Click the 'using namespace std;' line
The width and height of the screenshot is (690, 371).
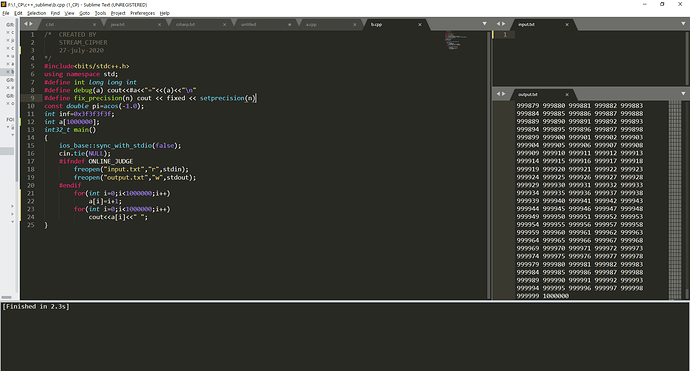click(81, 74)
